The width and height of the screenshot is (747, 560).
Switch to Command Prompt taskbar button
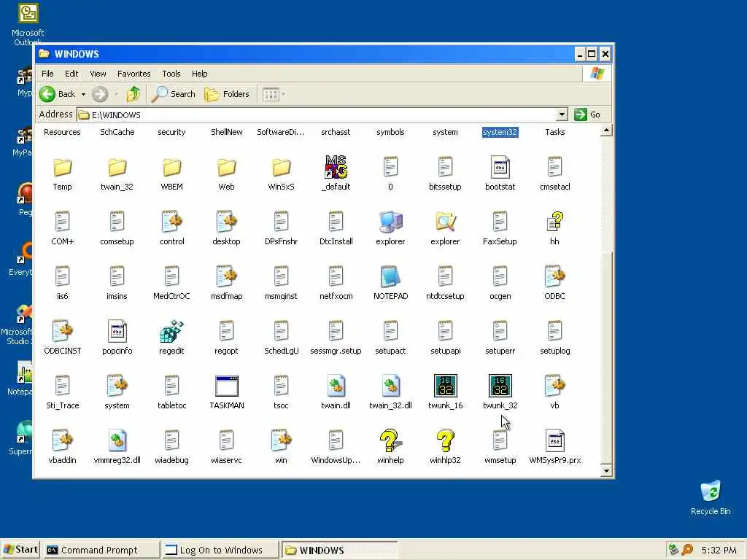point(102,550)
